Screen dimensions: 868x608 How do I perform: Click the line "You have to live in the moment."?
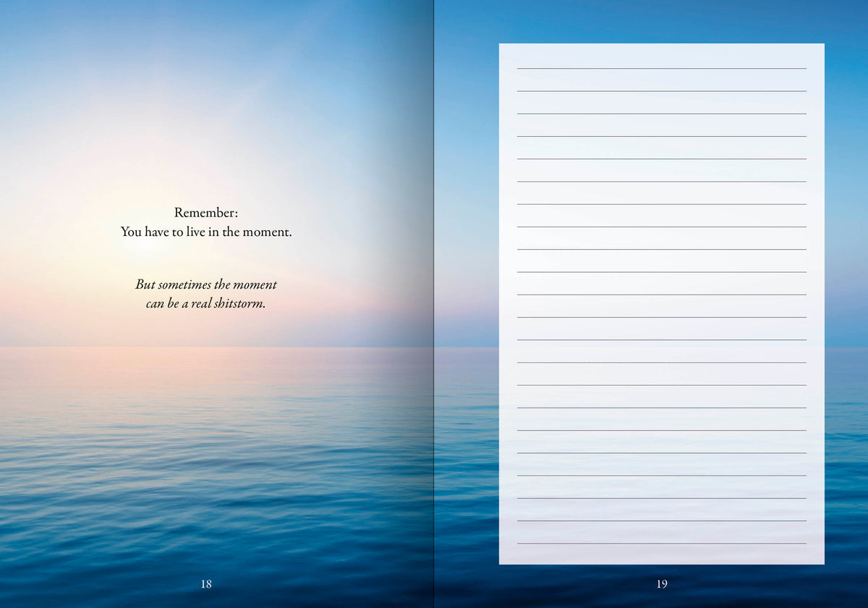tap(206, 232)
